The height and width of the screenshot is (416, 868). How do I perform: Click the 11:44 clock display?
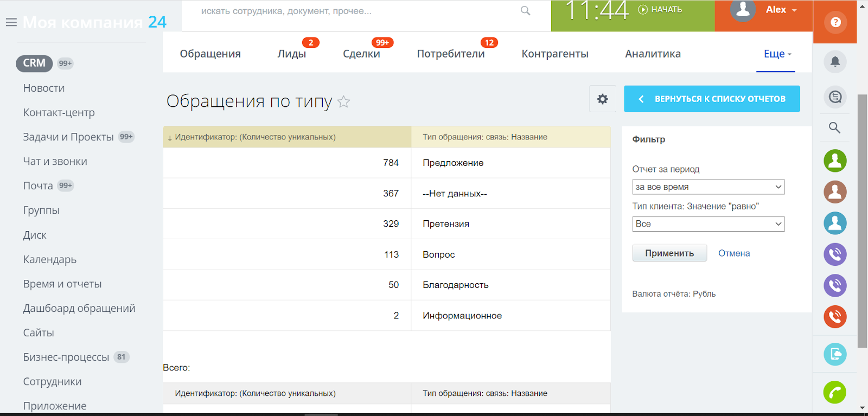[x=597, y=10]
